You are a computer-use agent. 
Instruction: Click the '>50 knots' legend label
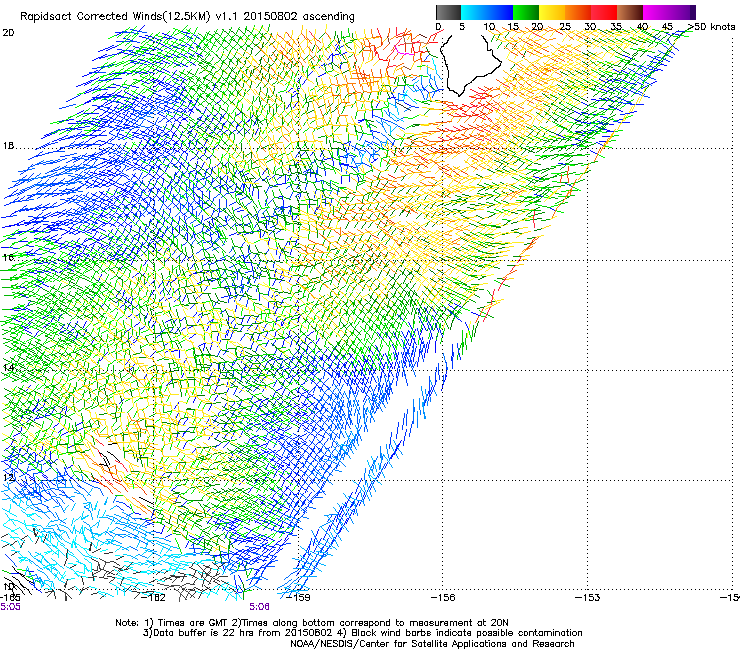pyautogui.click(x=711, y=26)
